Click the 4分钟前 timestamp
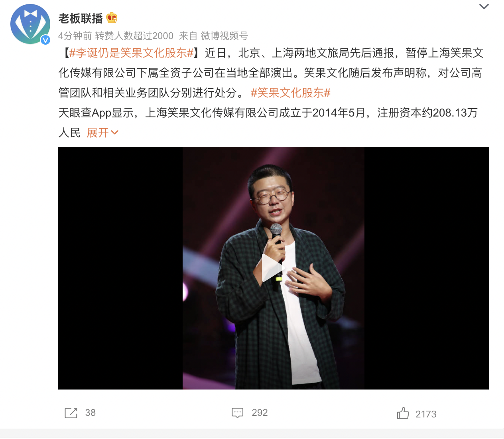 pos(75,36)
